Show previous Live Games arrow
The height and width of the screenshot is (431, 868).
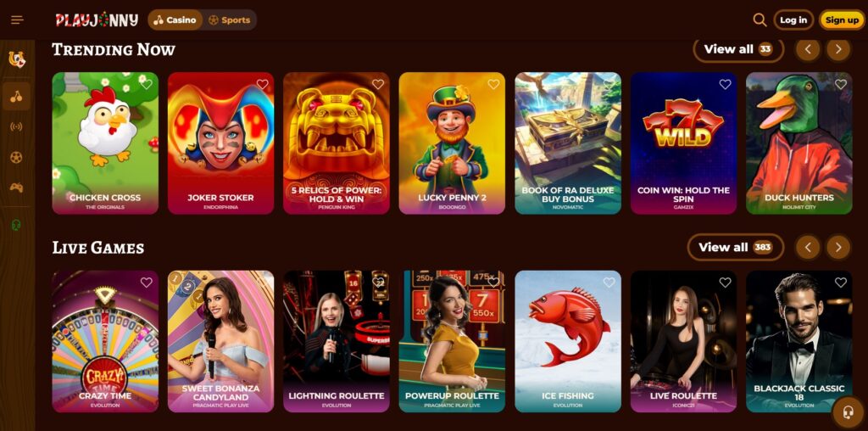click(x=808, y=247)
